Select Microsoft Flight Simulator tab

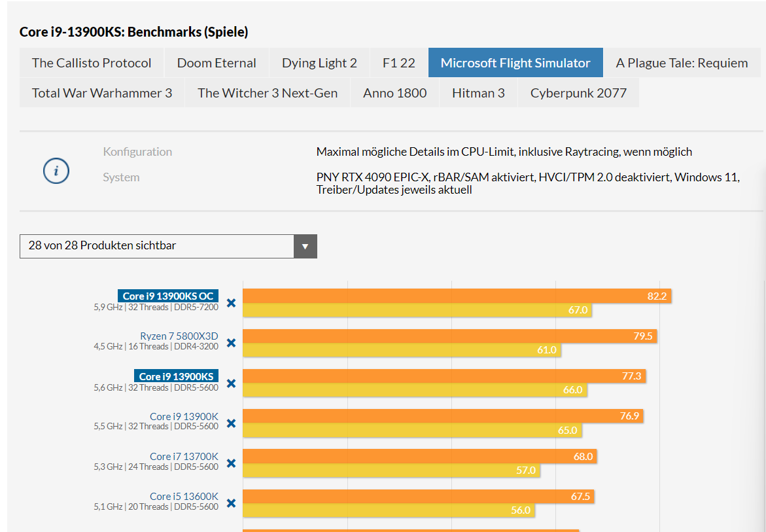tap(515, 63)
